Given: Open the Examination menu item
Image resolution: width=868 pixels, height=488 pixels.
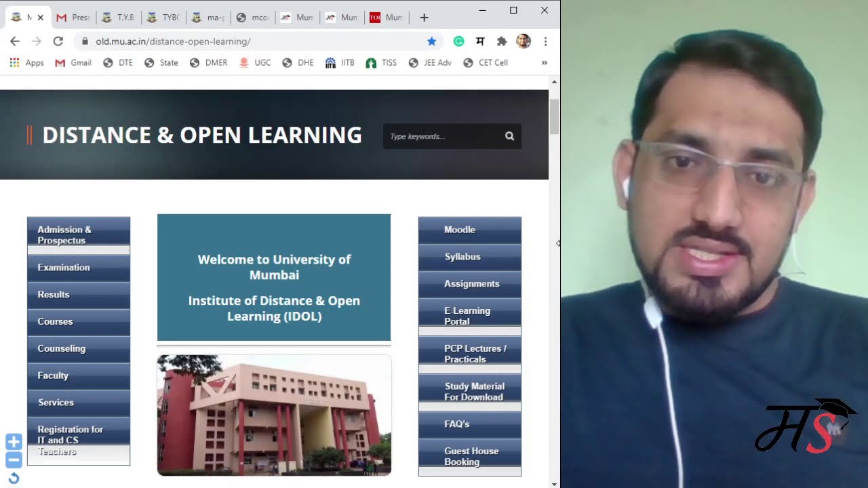Looking at the screenshot, I should click(x=79, y=268).
